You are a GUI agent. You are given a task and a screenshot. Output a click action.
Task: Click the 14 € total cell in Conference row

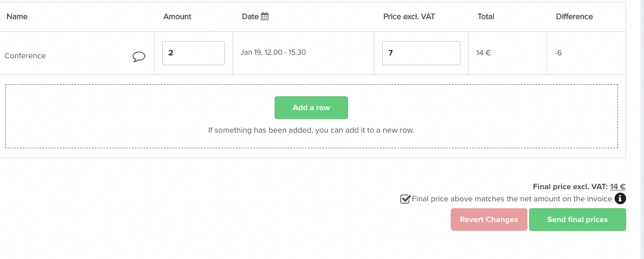click(484, 53)
